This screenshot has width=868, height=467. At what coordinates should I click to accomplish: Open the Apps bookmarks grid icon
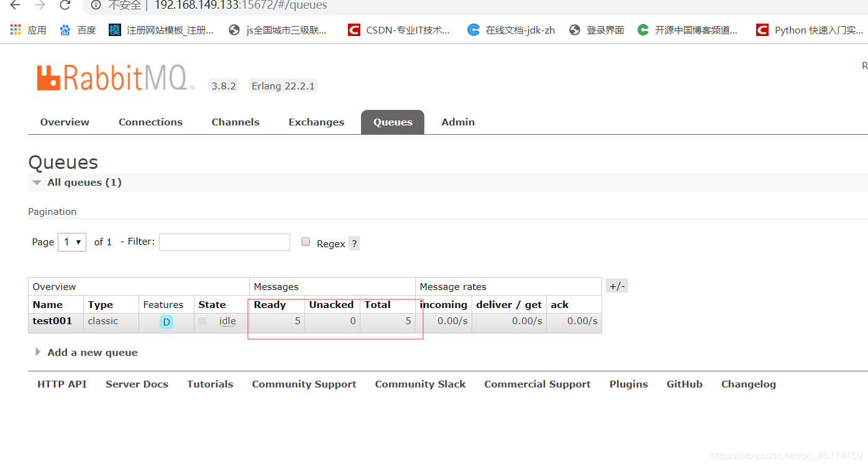click(x=16, y=30)
